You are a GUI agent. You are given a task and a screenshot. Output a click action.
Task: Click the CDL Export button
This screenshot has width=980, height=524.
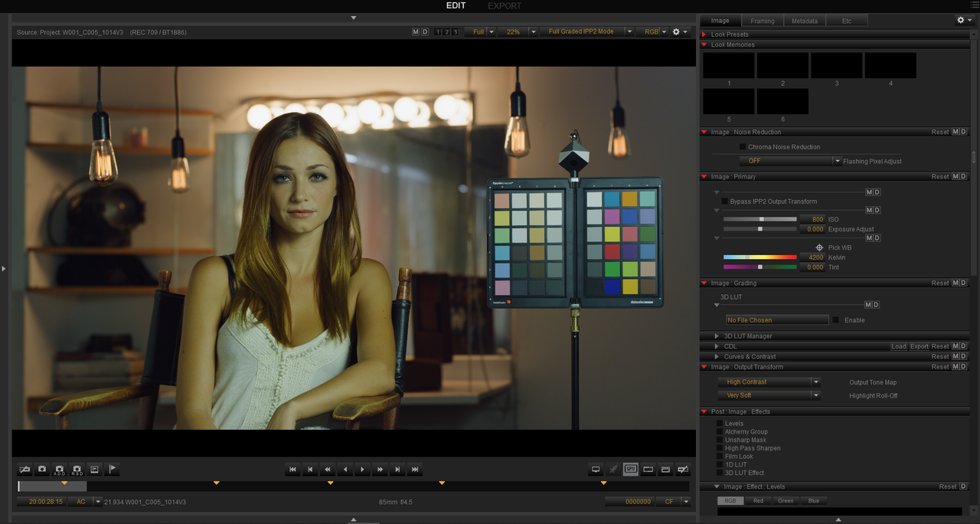(x=920, y=346)
